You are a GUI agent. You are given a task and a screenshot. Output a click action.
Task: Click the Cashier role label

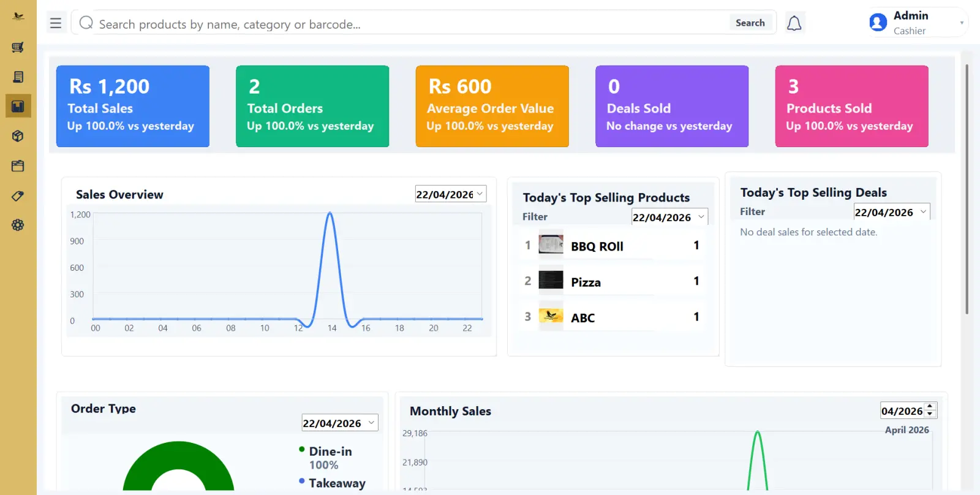[910, 31]
